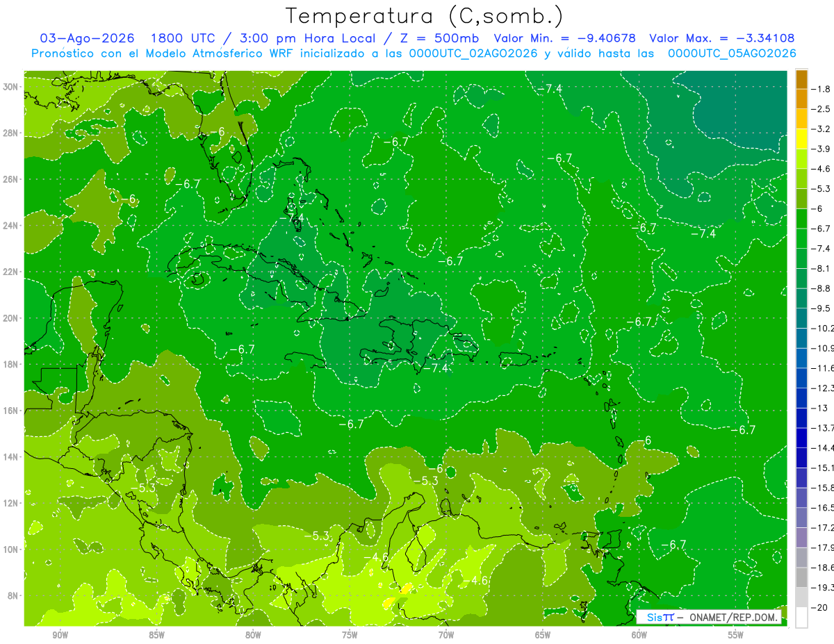This screenshot has height=644, width=834.
Task: Click the '65W' longitude axis label
Action: tap(543, 636)
